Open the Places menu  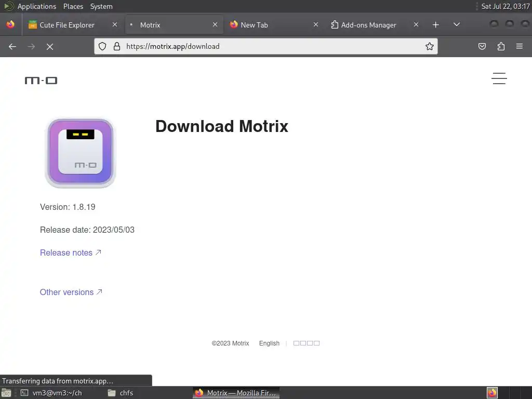tap(73, 6)
